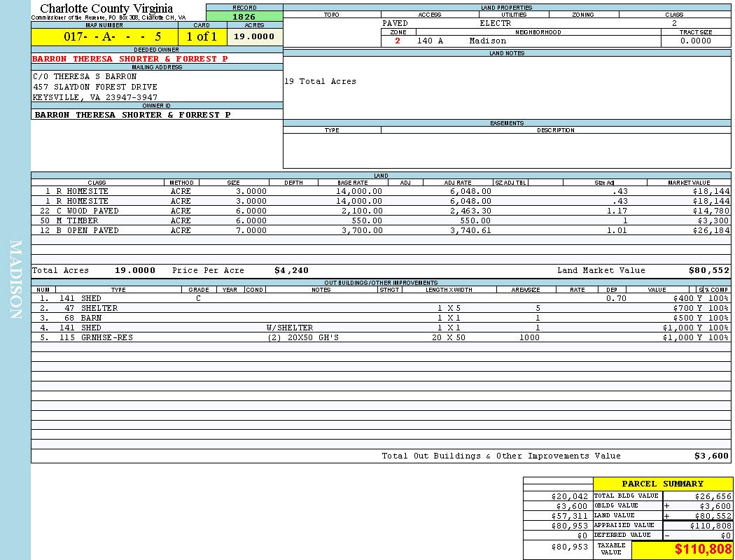
Task: Click the mailing address street line
Action: click(95, 87)
